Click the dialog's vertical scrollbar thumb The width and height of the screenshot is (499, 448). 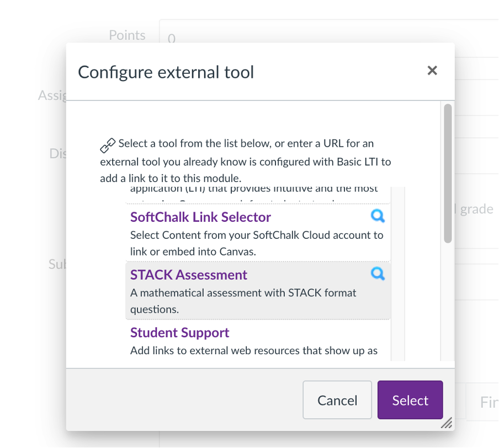pos(448,173)
